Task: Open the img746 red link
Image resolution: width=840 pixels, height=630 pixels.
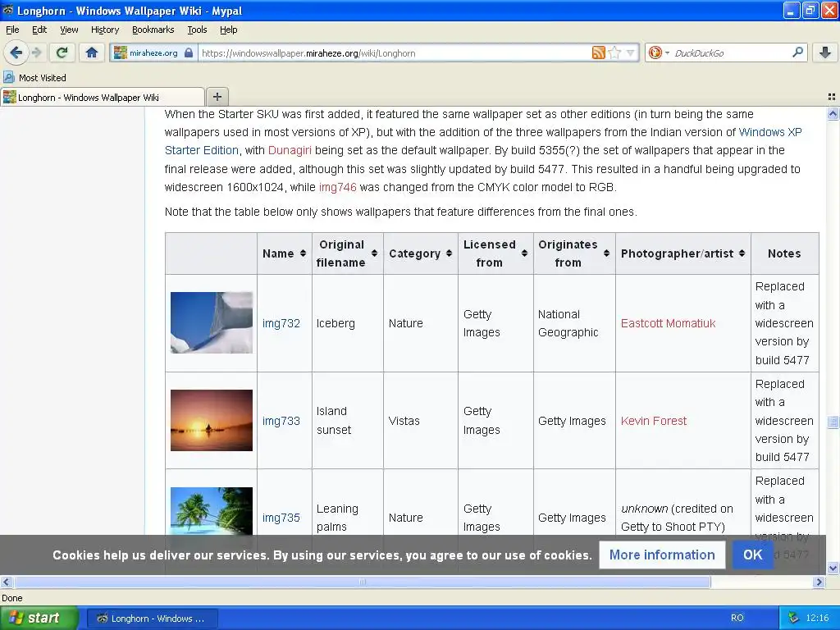Action: click(337, 187)
